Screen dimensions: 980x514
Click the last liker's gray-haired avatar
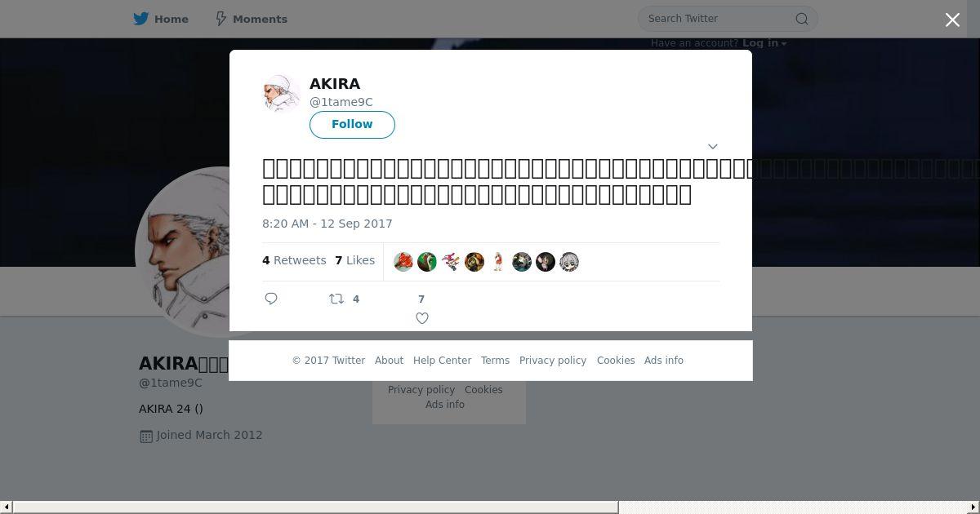(x=569, y=262)
